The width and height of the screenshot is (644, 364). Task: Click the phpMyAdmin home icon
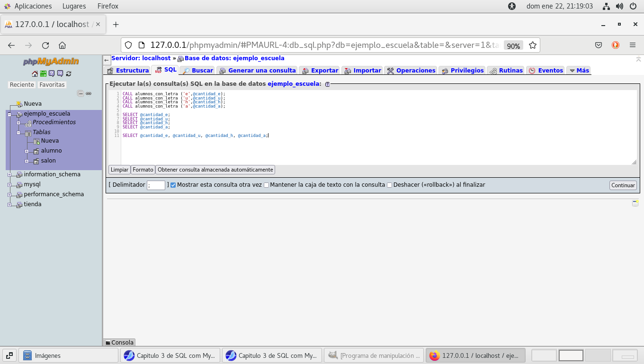pos(35,73)
